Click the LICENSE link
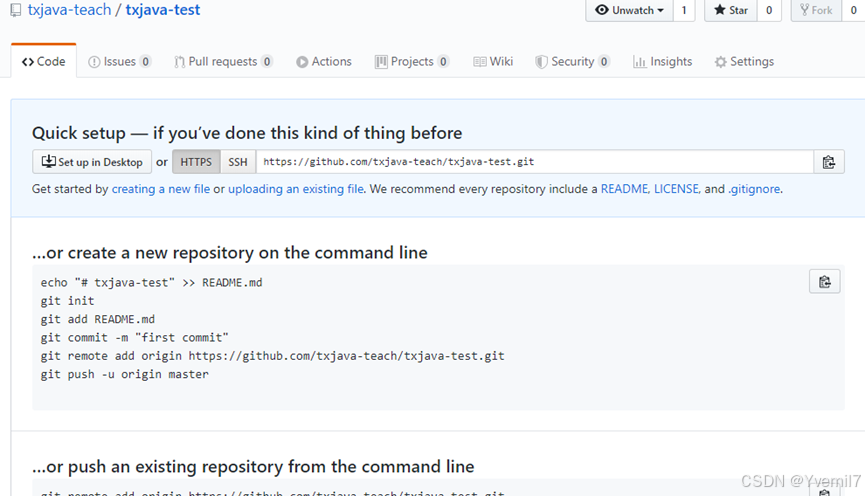 677,189
